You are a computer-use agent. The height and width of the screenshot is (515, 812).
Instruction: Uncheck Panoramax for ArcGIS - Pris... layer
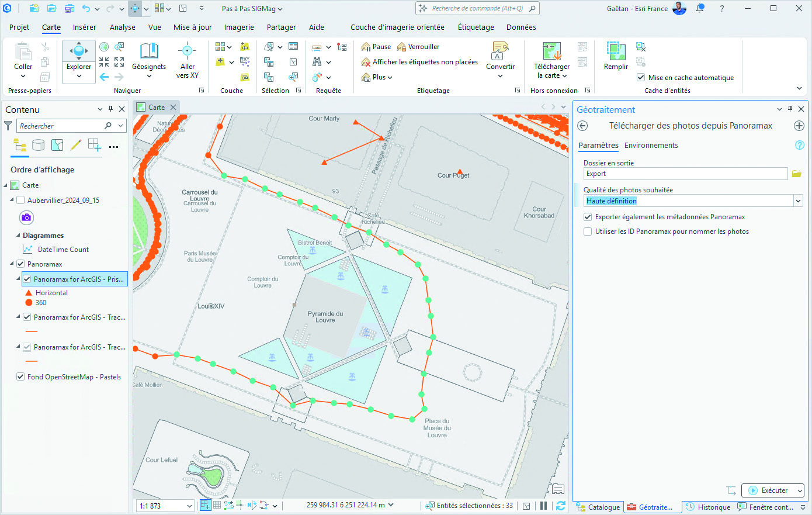(27, 279)
